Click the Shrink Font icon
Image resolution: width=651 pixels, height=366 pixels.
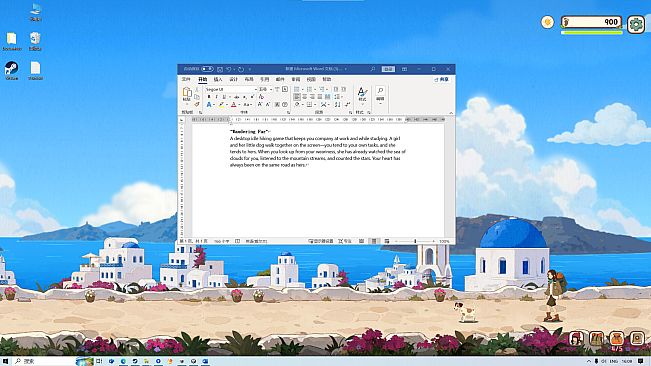tap(268, 105)
